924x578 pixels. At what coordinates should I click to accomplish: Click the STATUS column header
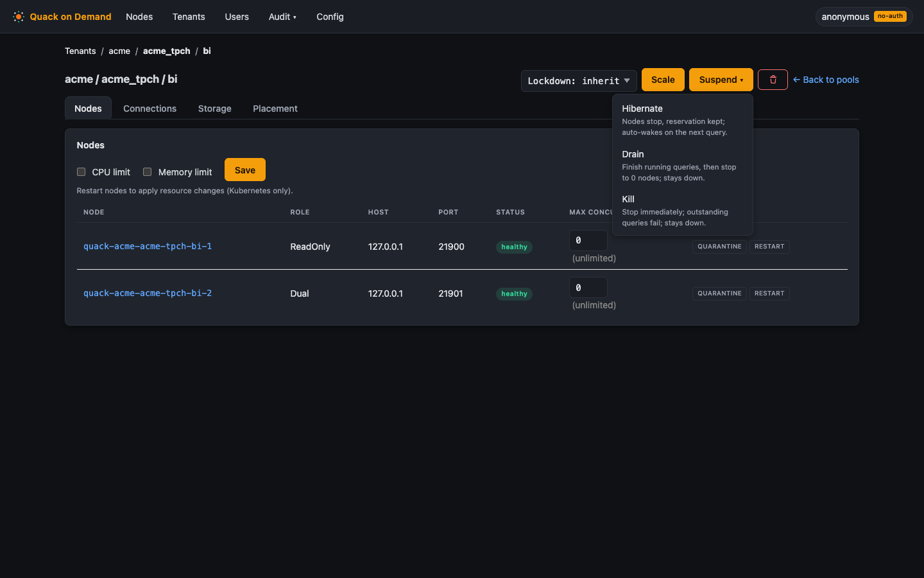[x=510, y=212]
